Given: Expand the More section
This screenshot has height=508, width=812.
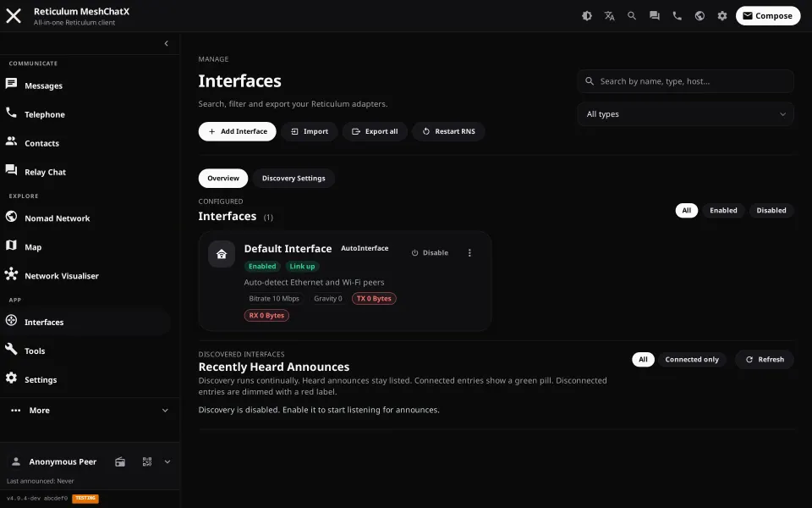Looking at the screenshot, I should (x=90, y=410).
